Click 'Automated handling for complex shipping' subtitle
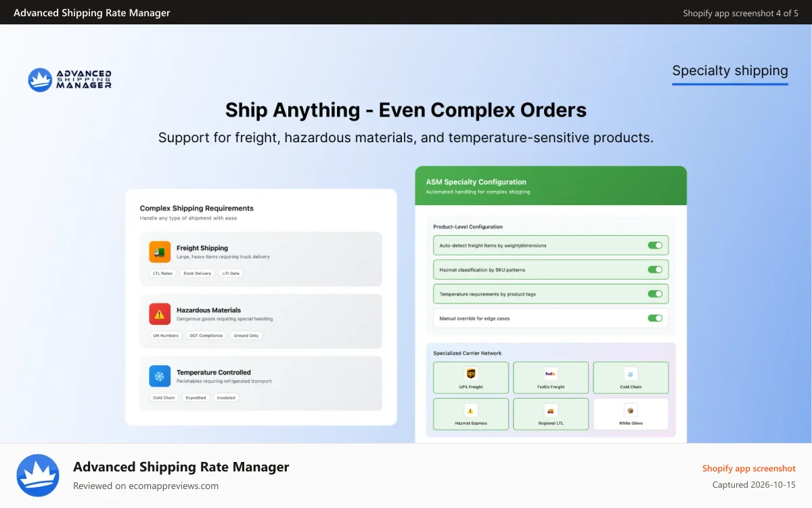Viewport: 812px width, 508px height. click(x=478, y=192)
